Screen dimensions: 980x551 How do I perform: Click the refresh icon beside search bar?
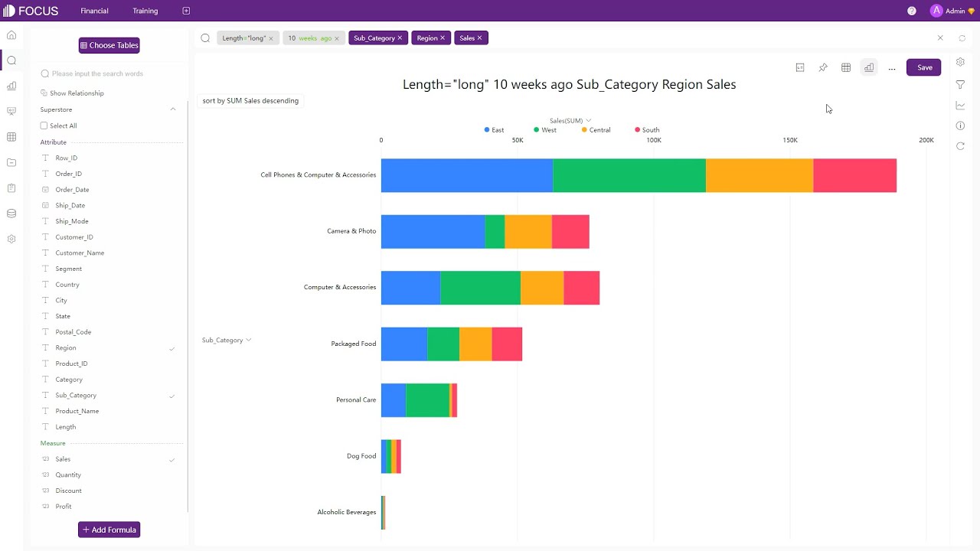(x=962, y=38)
